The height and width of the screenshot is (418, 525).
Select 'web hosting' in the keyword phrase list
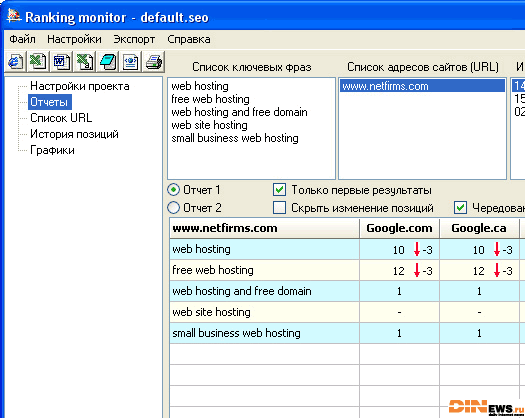click(x=200, y=86)
